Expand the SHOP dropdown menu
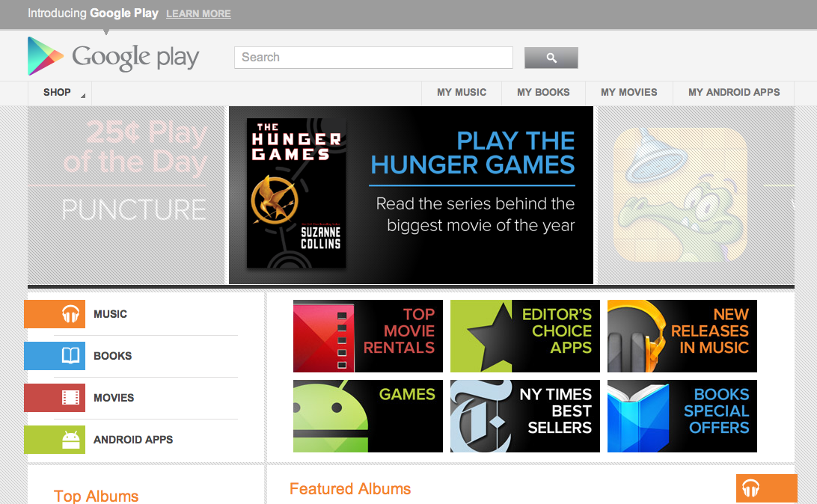Viewport: 817px width, 504px height. 59,93
